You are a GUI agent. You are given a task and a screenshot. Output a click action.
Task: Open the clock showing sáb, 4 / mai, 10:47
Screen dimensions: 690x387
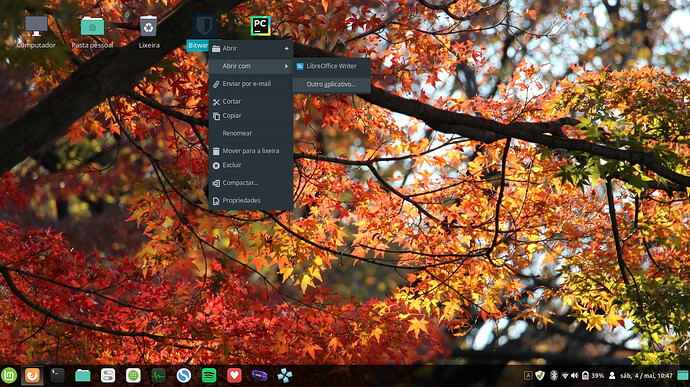click(x=646, y=376)
